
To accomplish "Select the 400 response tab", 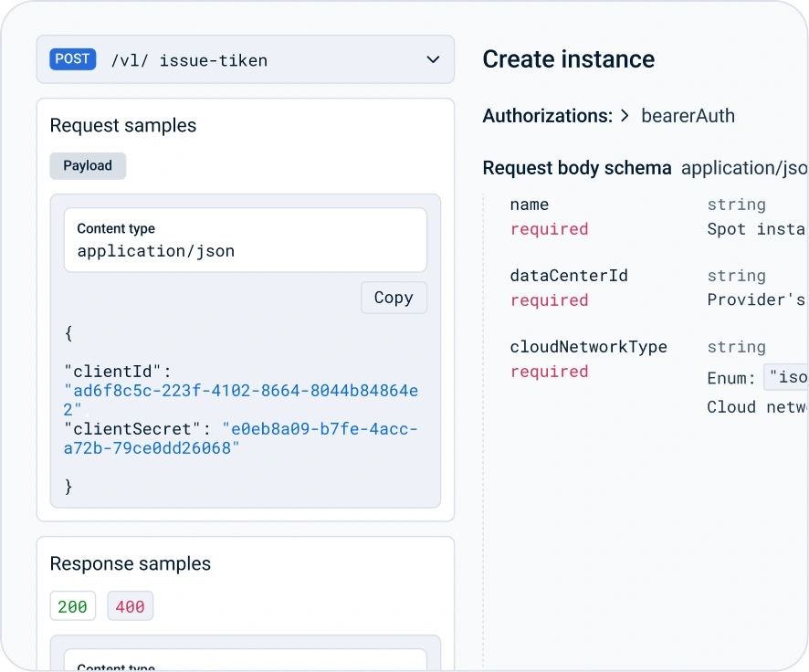I will [130, 606].
